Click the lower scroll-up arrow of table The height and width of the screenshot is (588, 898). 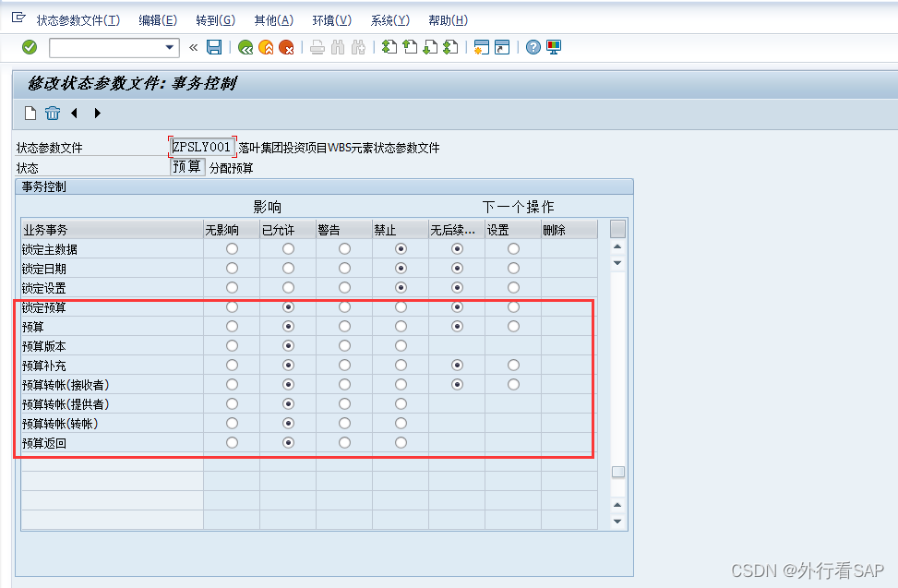617,505
